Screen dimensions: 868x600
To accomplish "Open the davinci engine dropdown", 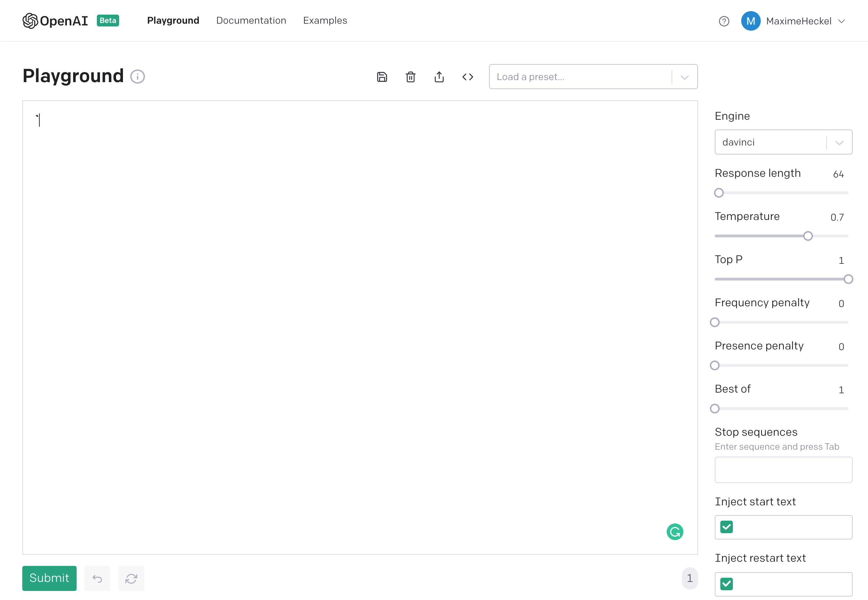I will point(783,142).
